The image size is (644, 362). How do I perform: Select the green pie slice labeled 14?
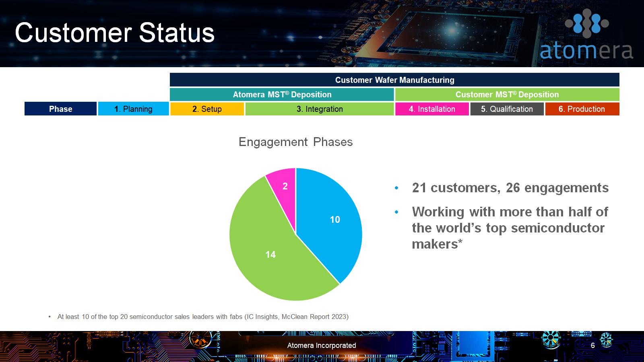274,257
